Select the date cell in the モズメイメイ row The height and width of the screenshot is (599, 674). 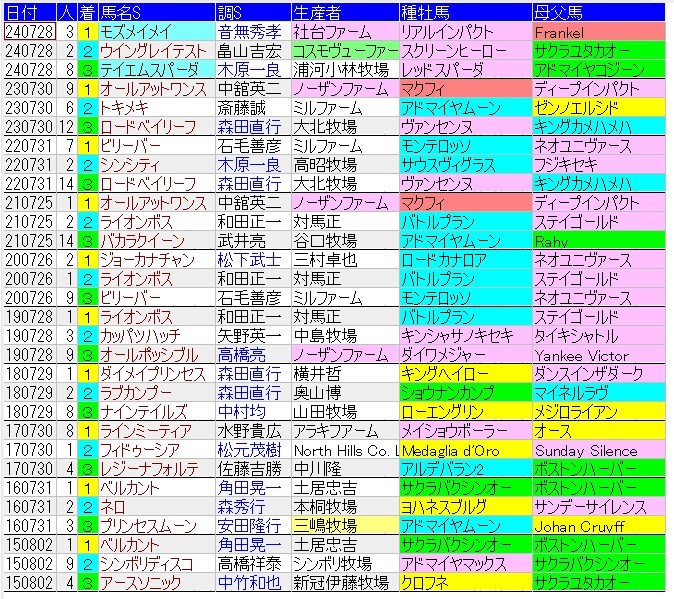pos(30,32)
